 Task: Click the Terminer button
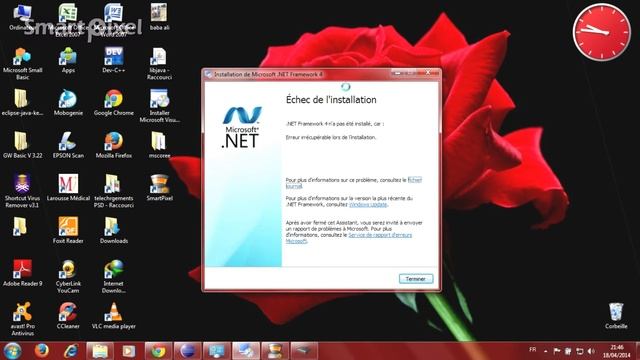click(416, 279)
